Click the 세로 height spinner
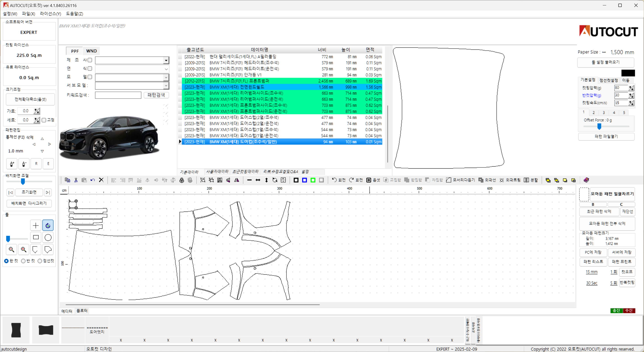The image size is (644, 352). [37, 120]
